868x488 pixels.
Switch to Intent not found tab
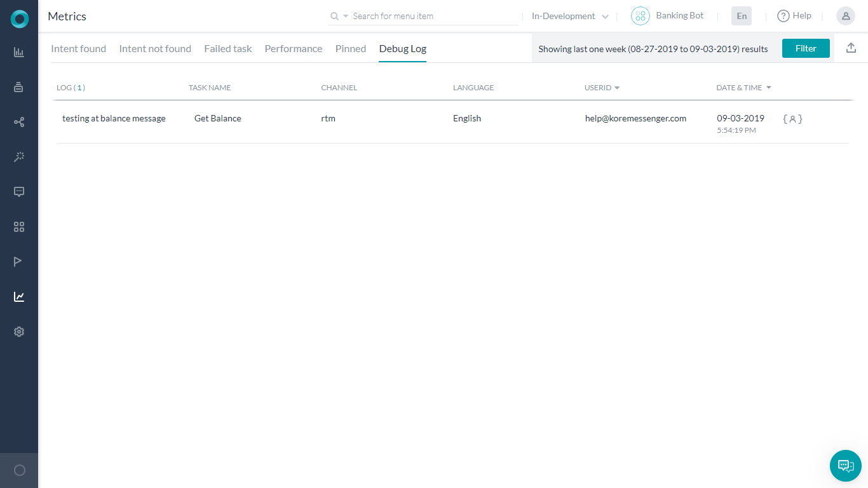click(x=155, y=48)
